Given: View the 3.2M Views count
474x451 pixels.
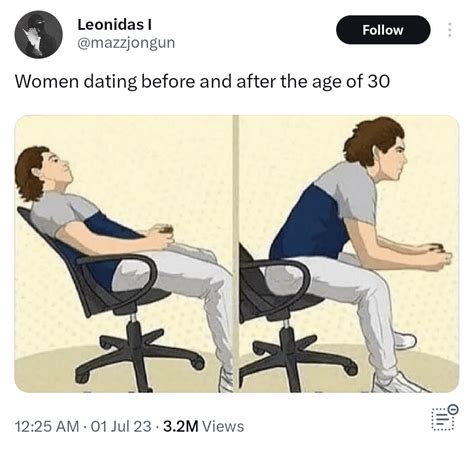Looking at the screenshot, I should click(203, 426).
